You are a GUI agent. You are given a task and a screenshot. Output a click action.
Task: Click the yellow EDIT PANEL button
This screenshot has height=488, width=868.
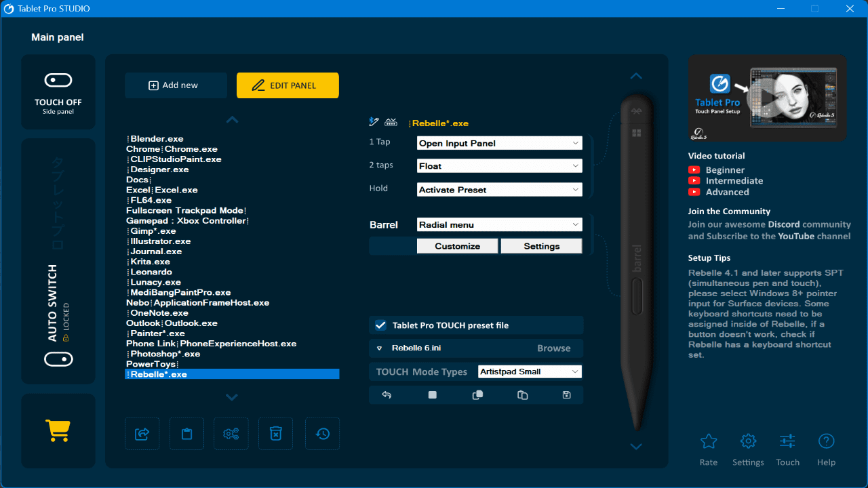288,85
